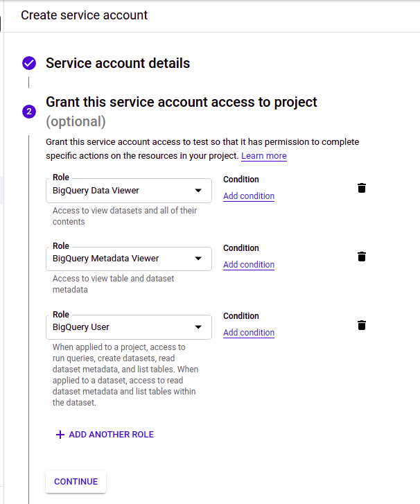The width and height of the screenshot is (420, 504).
Task: Click the Condition label beside BigQuery User
Action: tap(241, 316)
